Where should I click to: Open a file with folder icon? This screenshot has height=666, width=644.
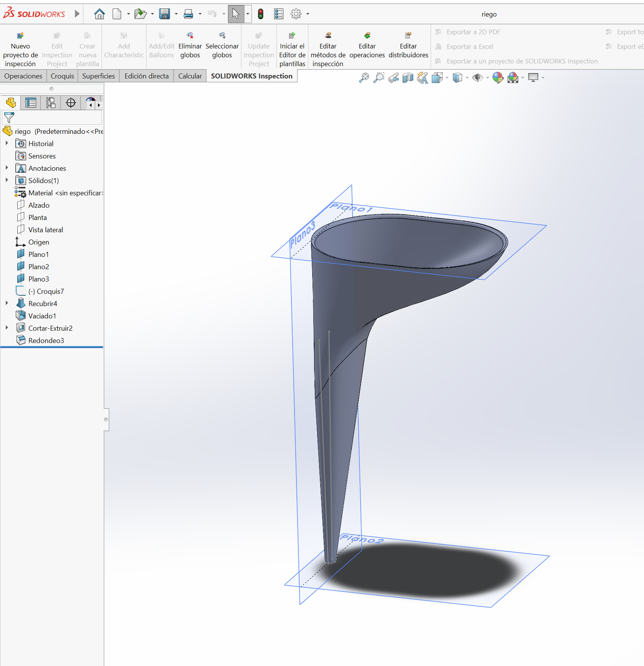coord(140,14)
